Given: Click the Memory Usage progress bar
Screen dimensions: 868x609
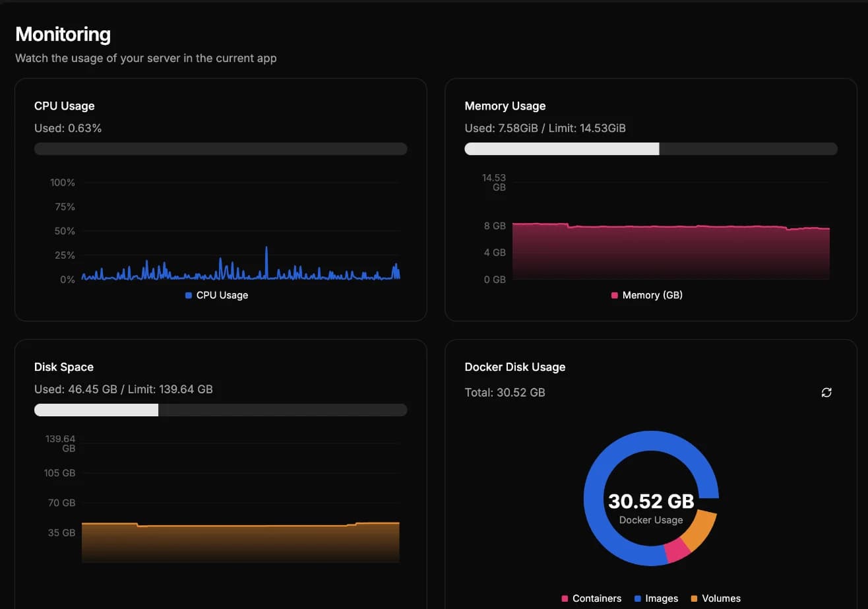Looking at the screenshot, I should [x=651, y=149].
